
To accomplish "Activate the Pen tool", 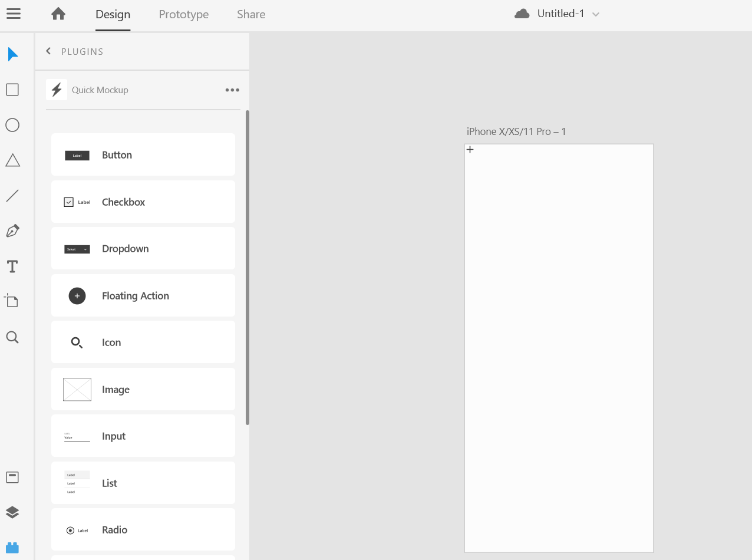I will pos(12,230).
